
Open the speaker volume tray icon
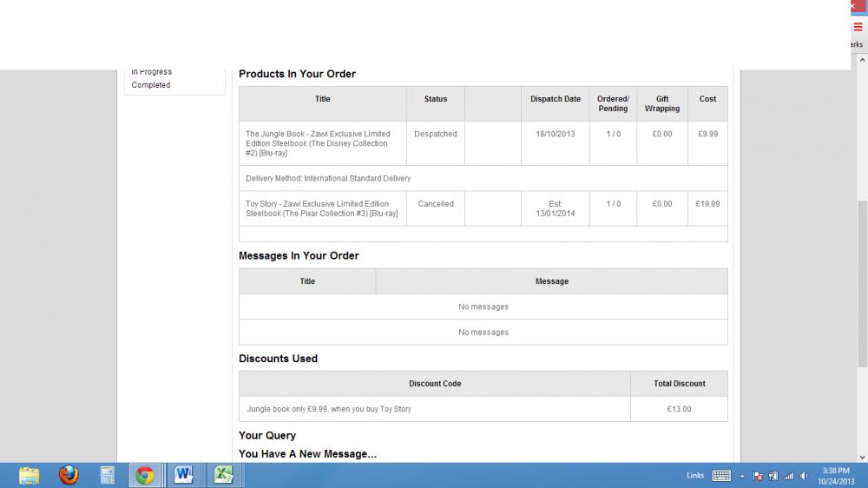[x=804, y=476]
